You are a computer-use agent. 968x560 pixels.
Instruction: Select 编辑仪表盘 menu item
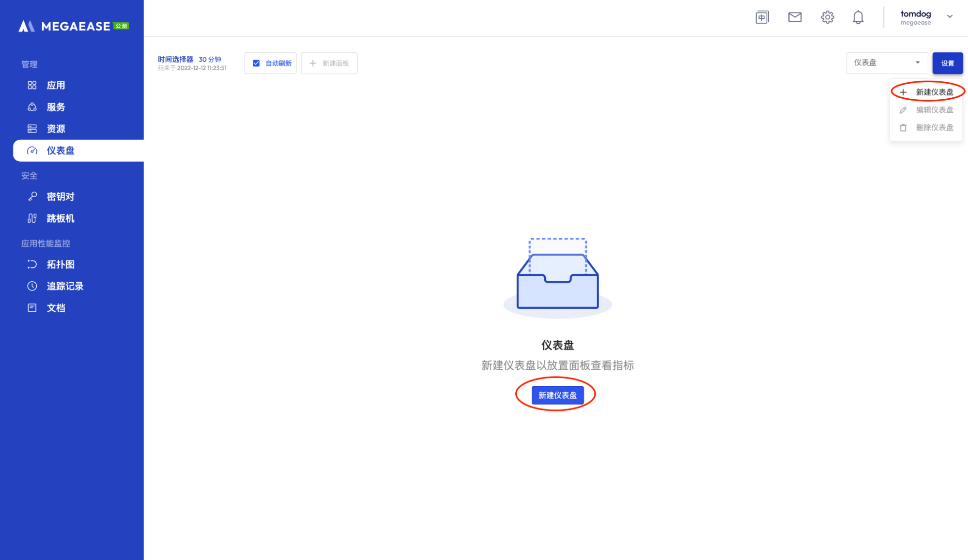[x=926, y=110]
